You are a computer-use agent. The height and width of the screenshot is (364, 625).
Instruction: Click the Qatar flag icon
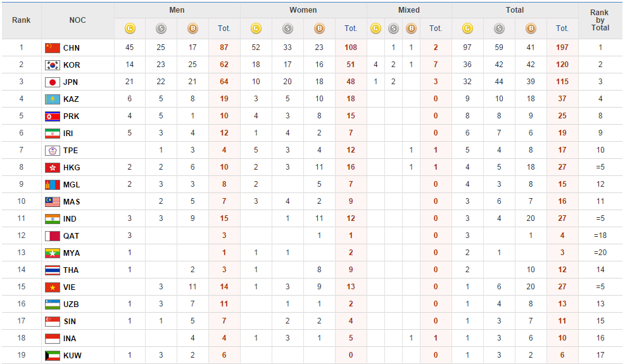pos(52,236)
